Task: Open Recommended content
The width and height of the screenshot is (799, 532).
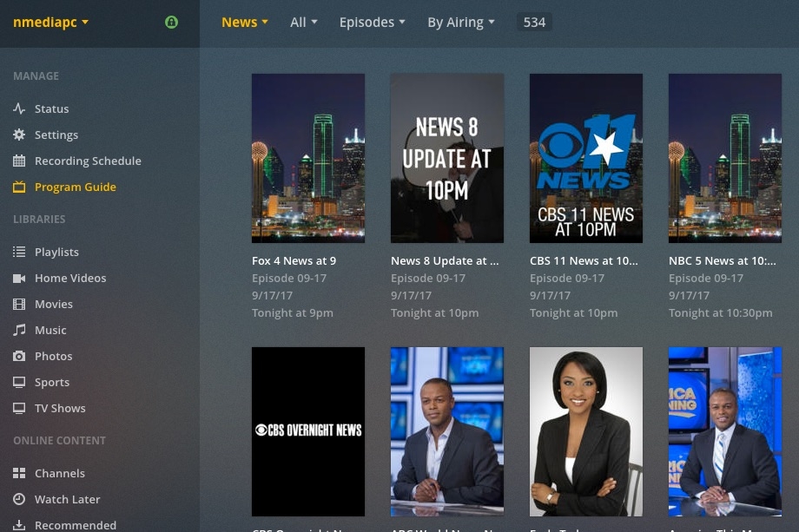Action: (76, 525)
